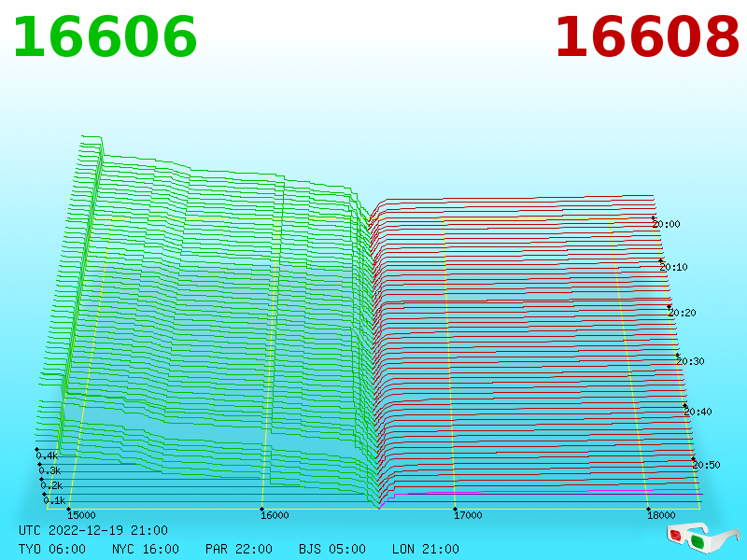Click the UTC 2022-12-19 21:00 timestamp
The width and height of the screenshot is (747, 560).
click(x=93, y=530)
